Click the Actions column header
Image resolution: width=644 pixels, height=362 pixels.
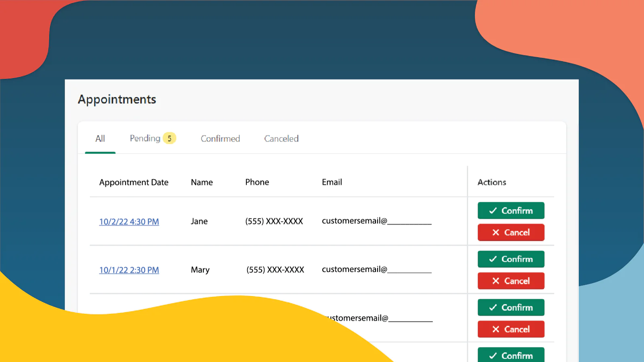(x=492, y=182)
